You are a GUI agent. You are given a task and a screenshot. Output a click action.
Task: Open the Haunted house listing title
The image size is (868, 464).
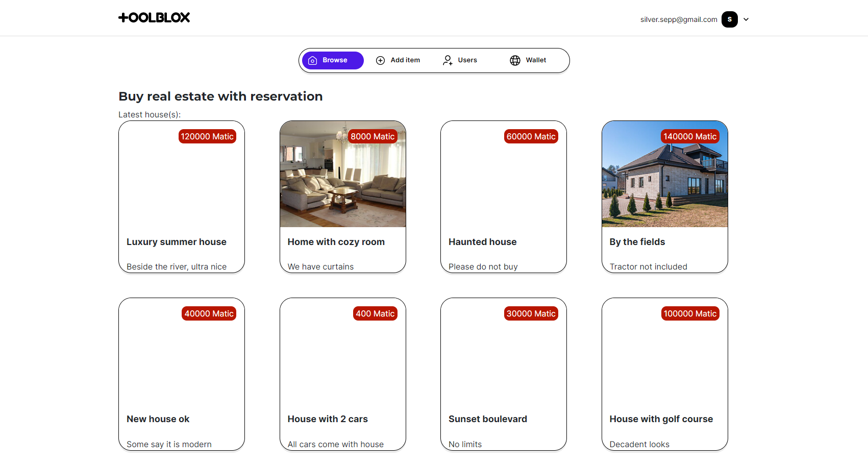point(483,242)
